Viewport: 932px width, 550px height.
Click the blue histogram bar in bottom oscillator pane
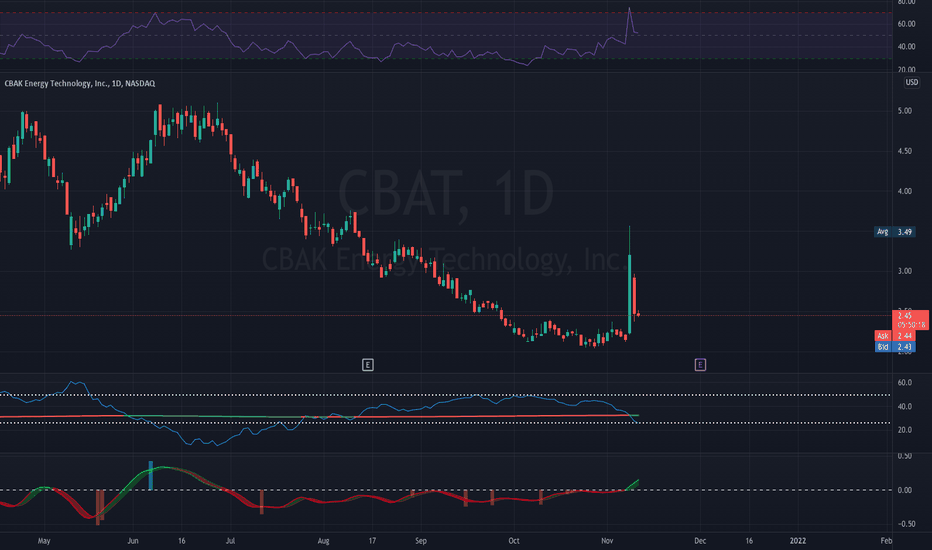tap(150, 475)
